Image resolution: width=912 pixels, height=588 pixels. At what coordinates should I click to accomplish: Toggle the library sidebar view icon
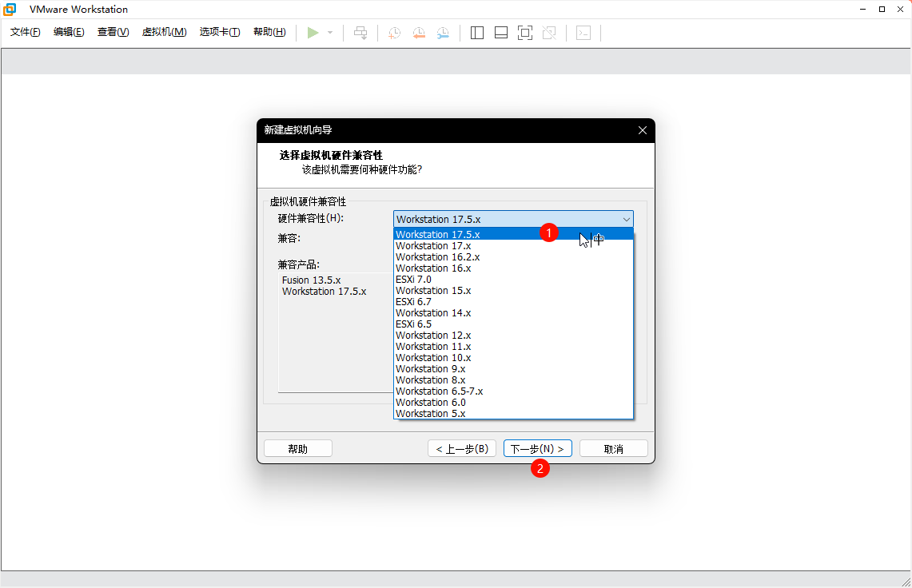click(477, 33)
